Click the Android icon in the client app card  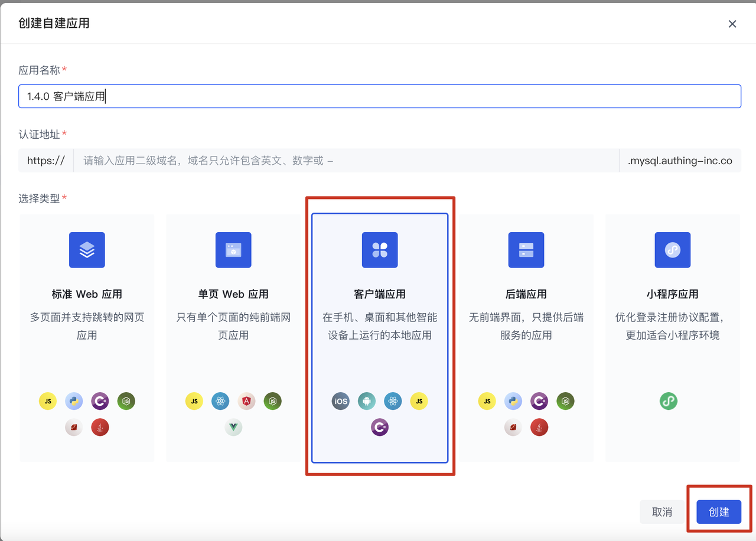pyautogui.click(x=366, y=401)
